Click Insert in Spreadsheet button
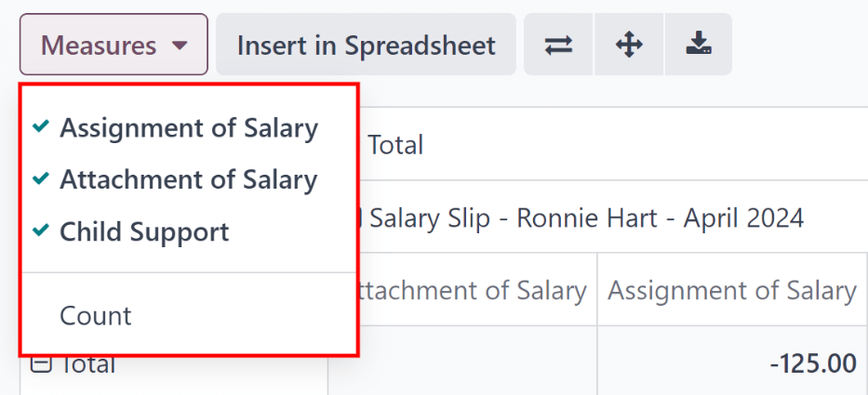This screenshot has width=868, height=395. coord(366,45)
